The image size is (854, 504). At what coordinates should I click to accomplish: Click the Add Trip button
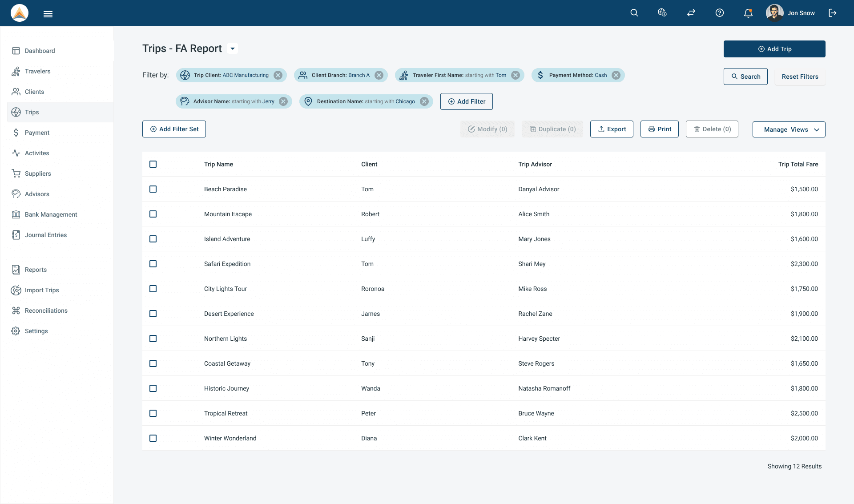coord(774,49)
